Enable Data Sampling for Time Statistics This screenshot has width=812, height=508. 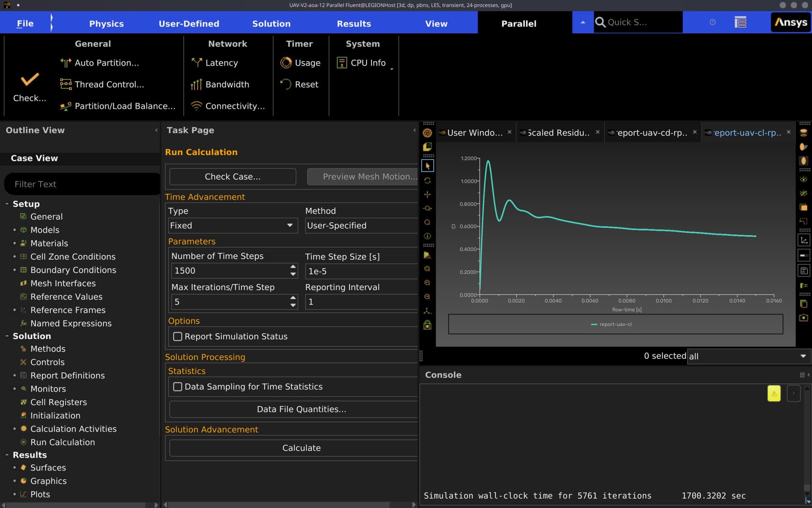[x=178, y=387]
